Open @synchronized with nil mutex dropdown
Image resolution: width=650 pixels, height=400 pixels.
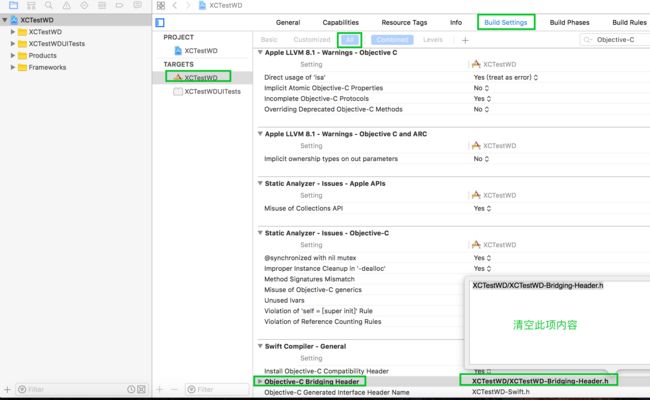[x=482, y=258]
